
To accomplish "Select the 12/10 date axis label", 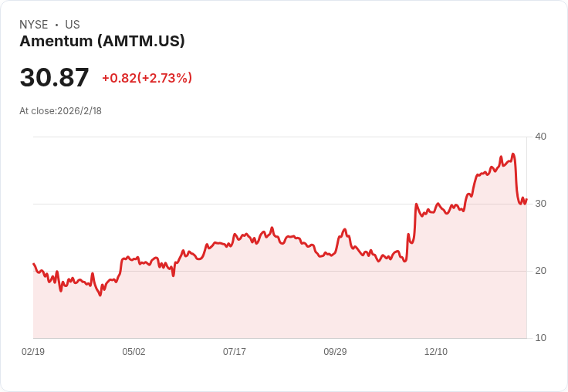I will tap(436, 351).
